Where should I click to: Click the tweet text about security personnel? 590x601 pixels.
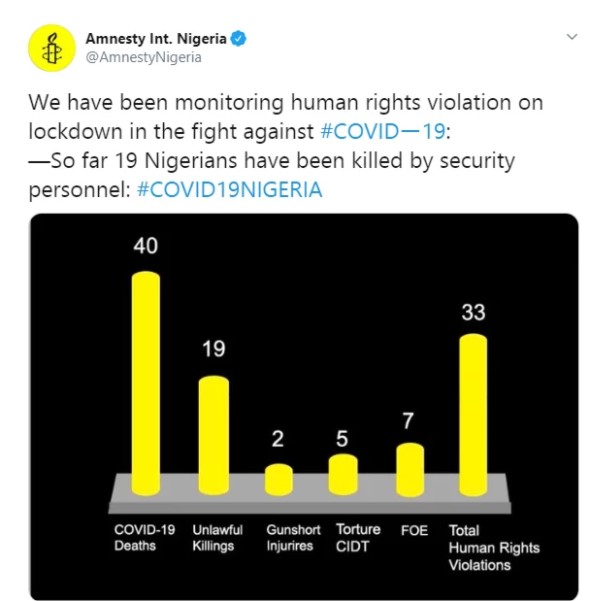point(272,175)
